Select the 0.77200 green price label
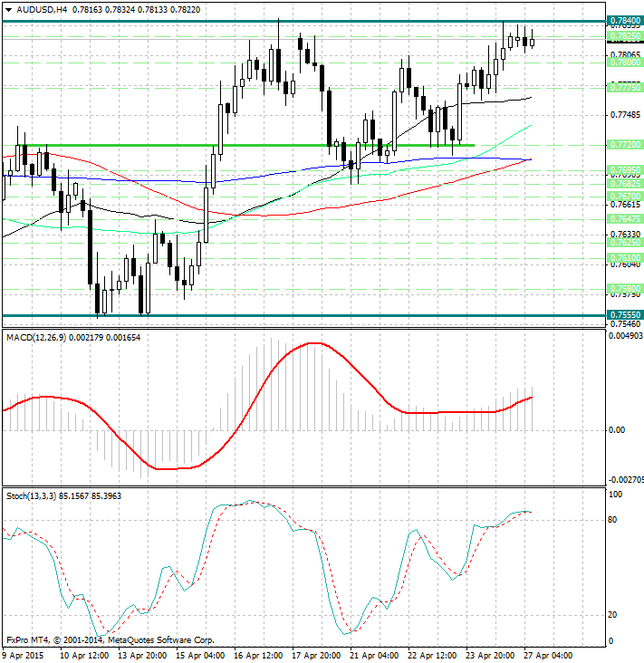Viewport: 644px width, 663px height. [625, 145]
